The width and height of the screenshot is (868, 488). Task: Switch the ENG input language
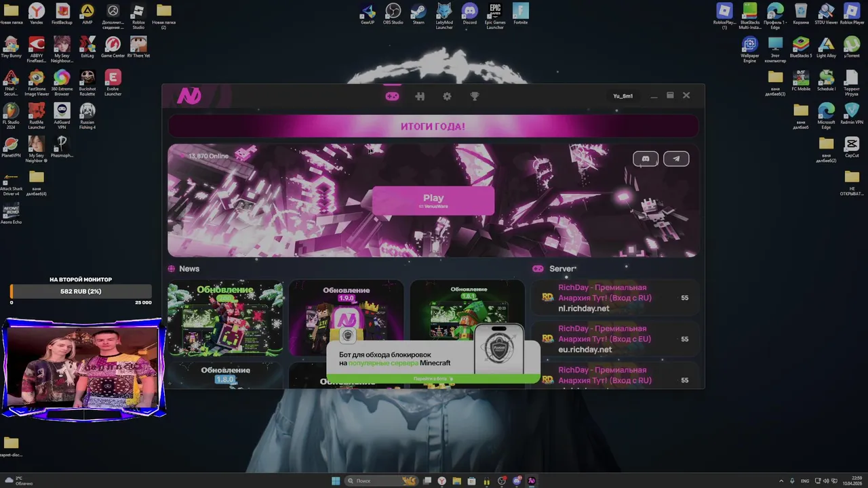pos(805,481)
